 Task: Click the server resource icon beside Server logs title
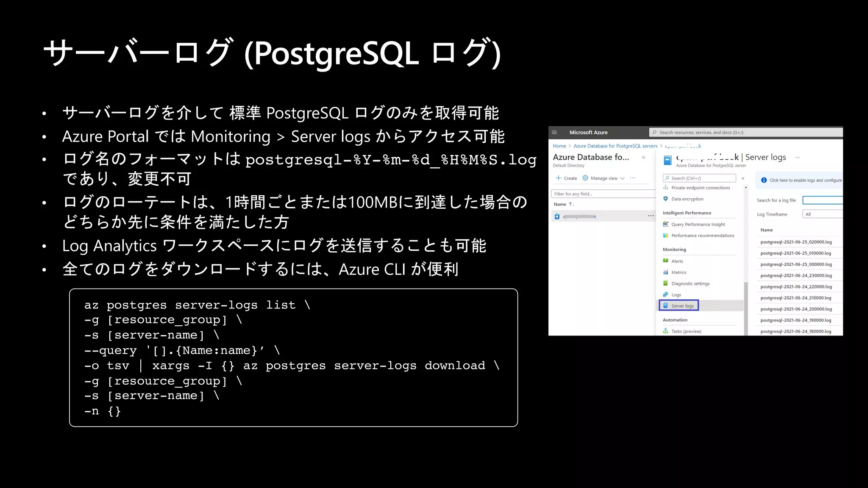[668, 161]
